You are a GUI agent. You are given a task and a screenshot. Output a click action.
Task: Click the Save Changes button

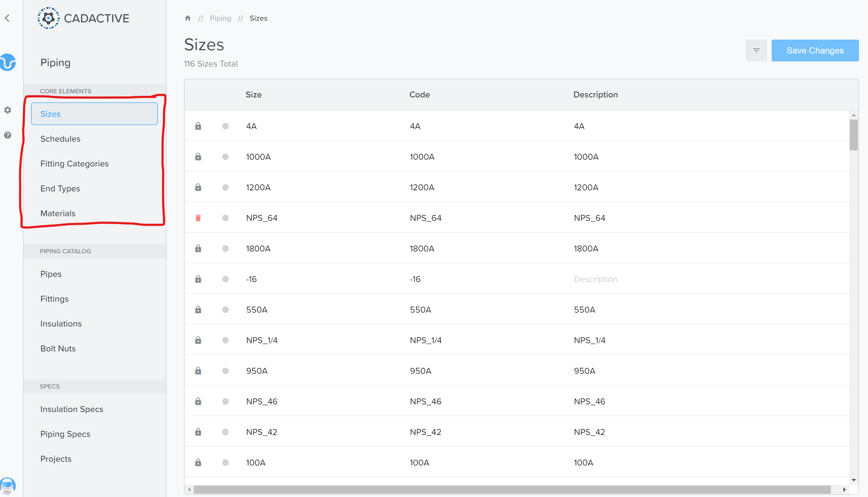click(x=815, y=51)
